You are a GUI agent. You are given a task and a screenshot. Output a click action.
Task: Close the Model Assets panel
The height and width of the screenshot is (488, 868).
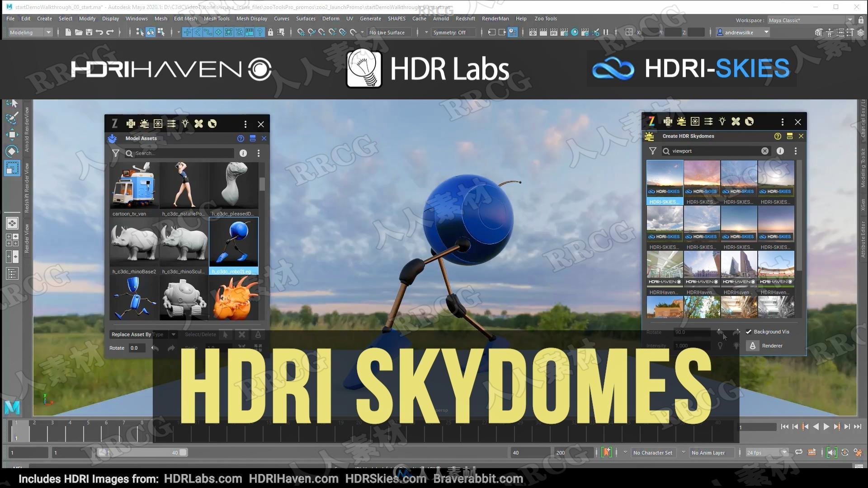coord(264,138)
